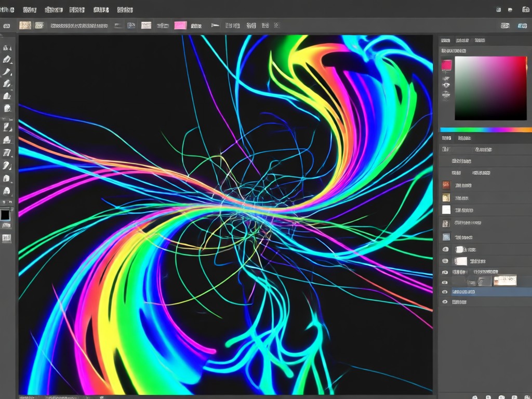Toggle the eye icon on the bottom layer row
532x399 pixels.
tap(445, 302)
